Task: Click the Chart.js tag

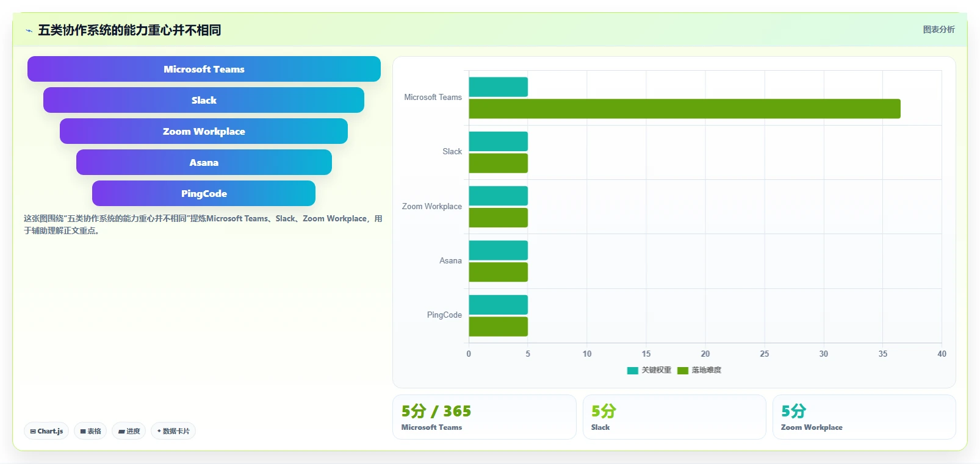Action: point(46,431)
